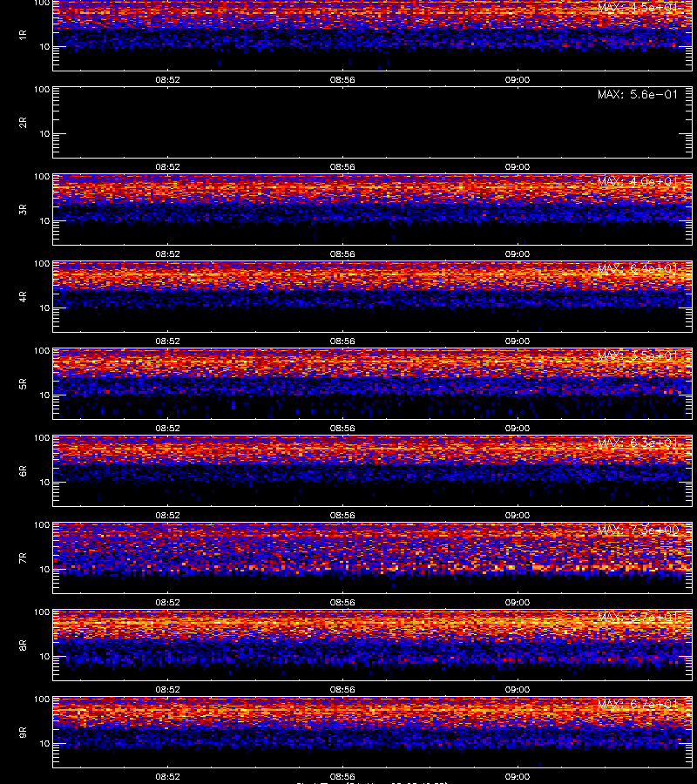
Task: Click the 08:52 time label below panel 4R
Action: (x=167, y=341)
